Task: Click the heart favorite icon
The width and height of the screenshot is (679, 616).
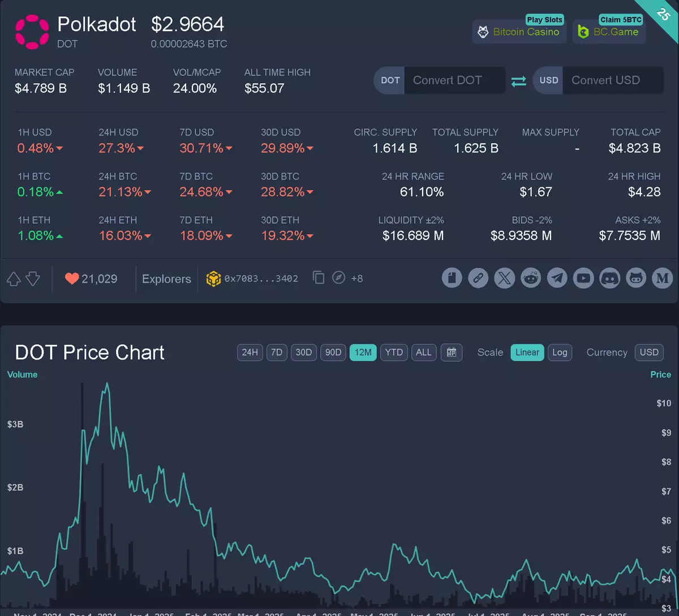Action: [x=72, y=279]
